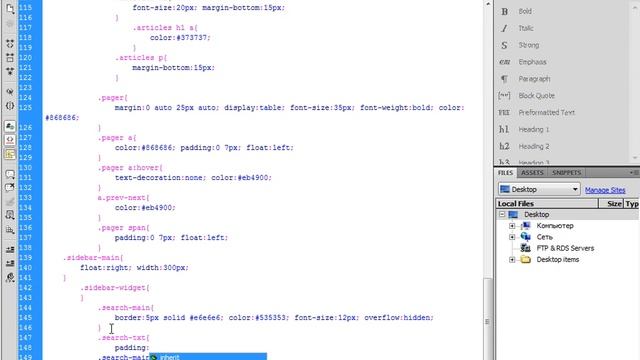Click the code editor scroll up arrow
The width and height of the screenshot is (640, 360).
[x=488, y=4]
